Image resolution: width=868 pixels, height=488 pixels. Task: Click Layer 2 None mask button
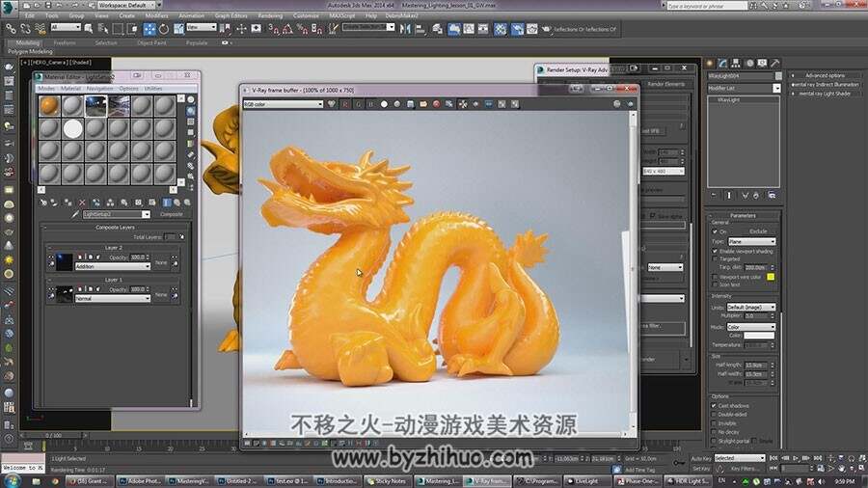pos(161,263)
